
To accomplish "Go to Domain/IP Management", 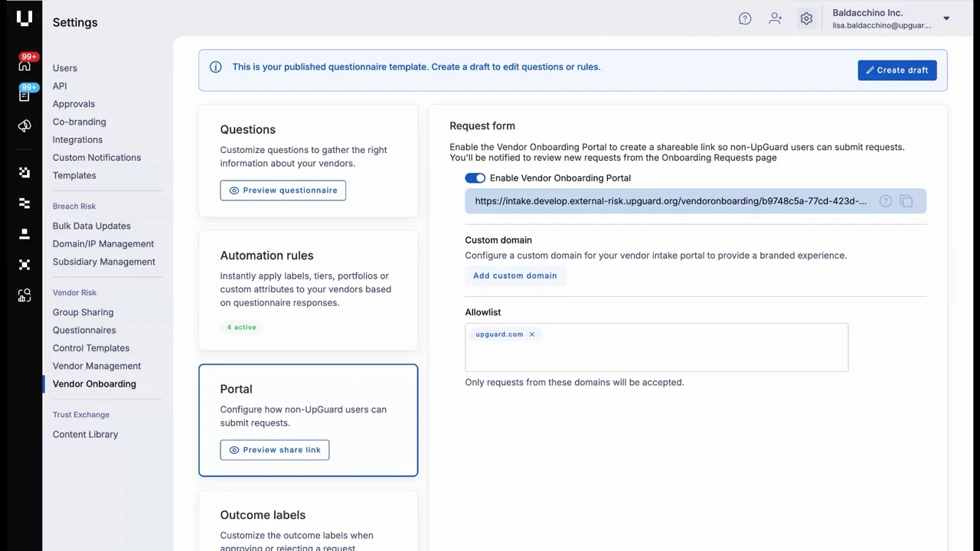I will coord(103,243).
